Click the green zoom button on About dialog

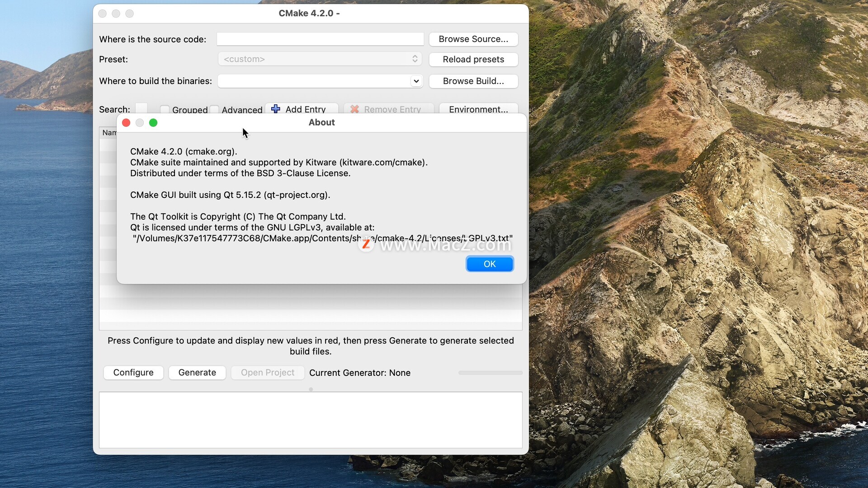[153, 123]
